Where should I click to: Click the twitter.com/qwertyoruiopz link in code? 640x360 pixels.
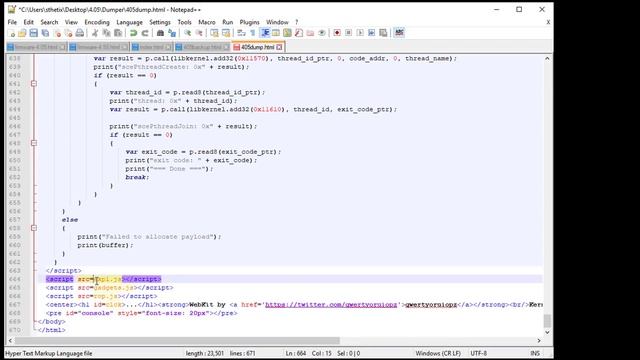[331, 304]
